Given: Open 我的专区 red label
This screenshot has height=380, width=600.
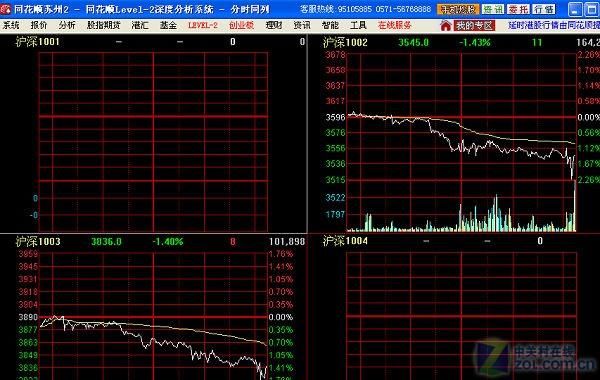Looking at the screenshot, I should point(474,26).
